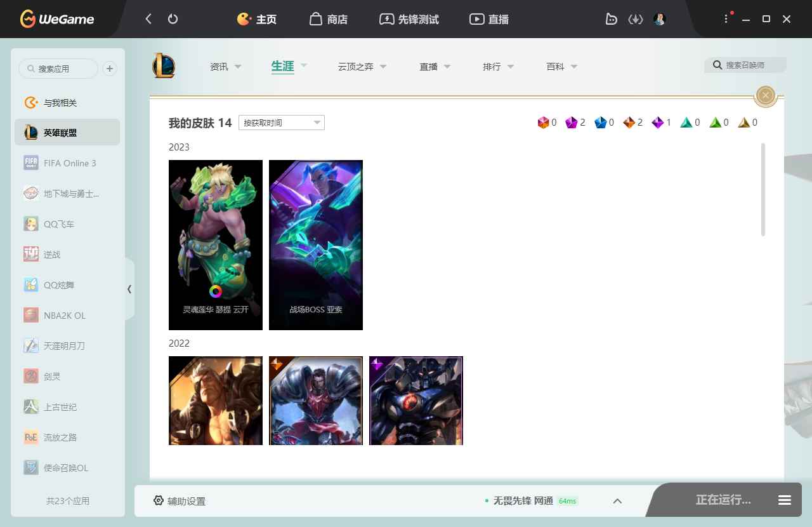Open the 主页 home tab
Viewport: 812px width, 527px height.
(x=256, y=19)
